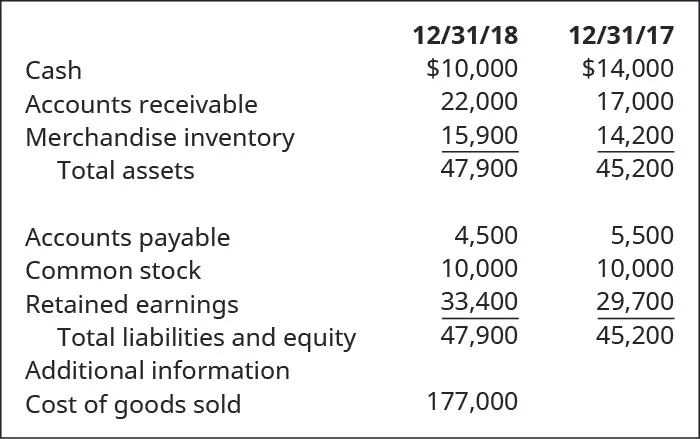Click the 17,000 accounts receivable value

(635, 102)
